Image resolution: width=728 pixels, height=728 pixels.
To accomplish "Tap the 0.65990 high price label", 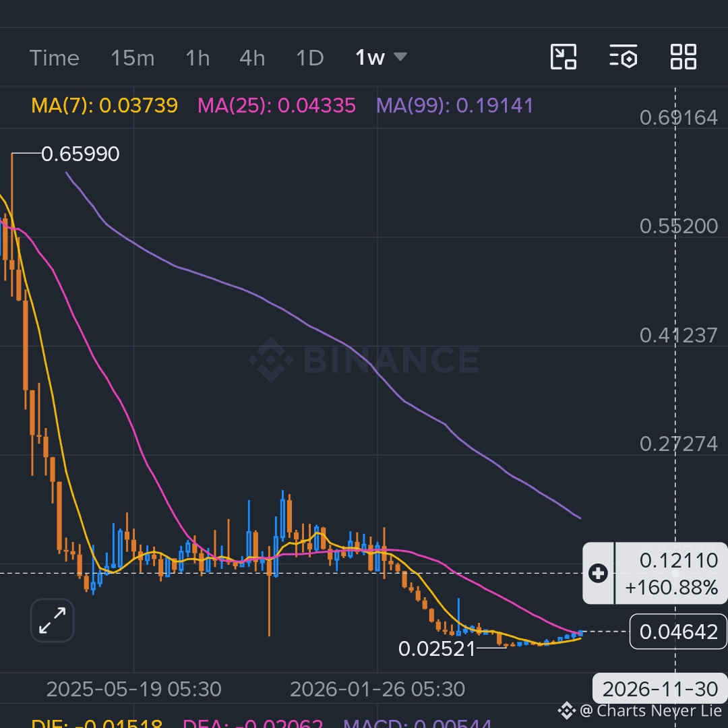I will coord(80,154).
